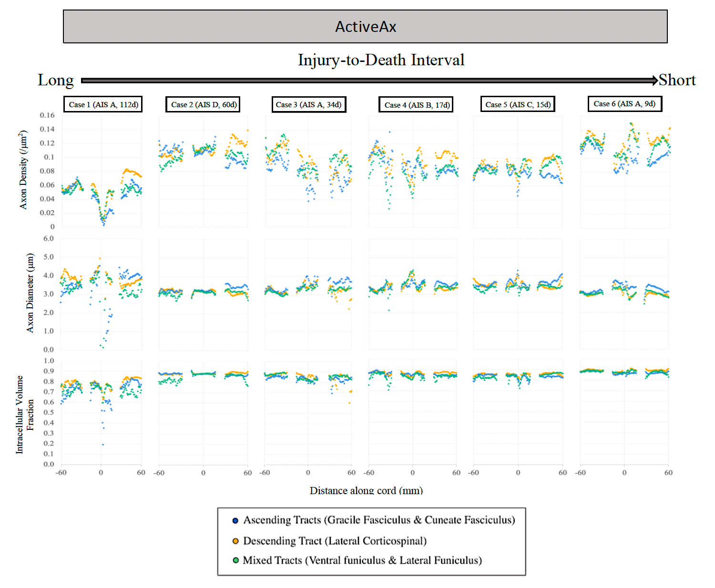Click the Case 3 (AIS A, 34d) label
Viewport: 715px width, 588px height.
pyautogui.click(x=308, y=104)
